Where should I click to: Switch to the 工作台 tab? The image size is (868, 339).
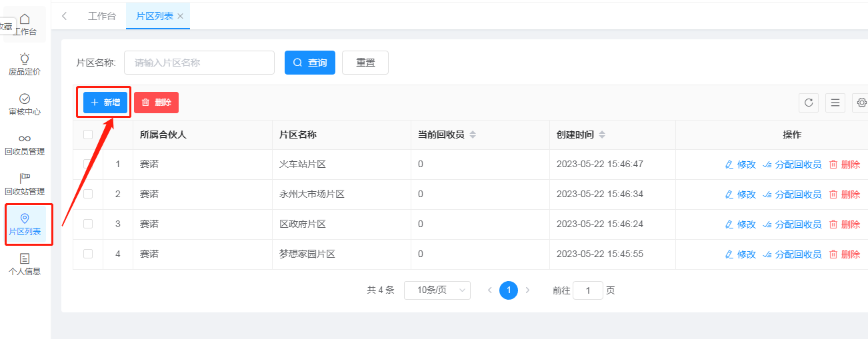tap(102, 16)
